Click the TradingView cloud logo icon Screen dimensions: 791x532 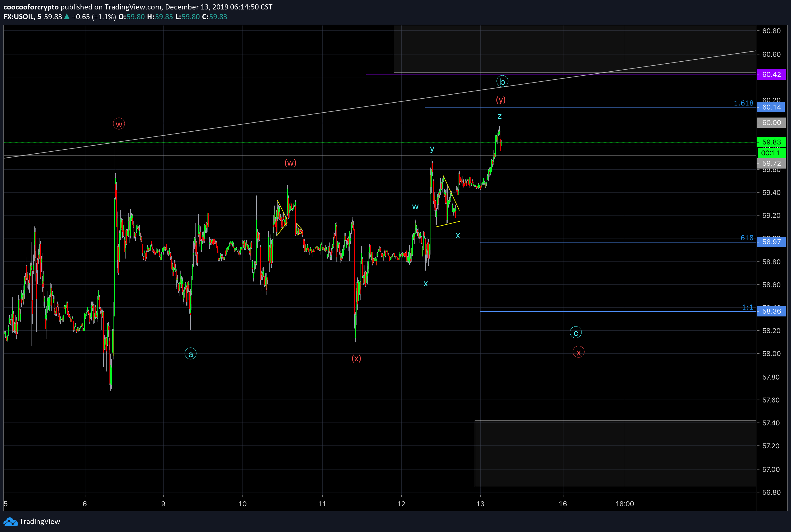pyautogui.click(x=10, y=521)
